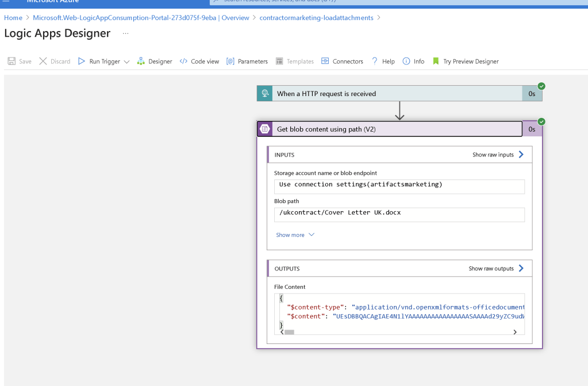Click Storage account name field value
This screenshot has width=588, height=386.
pyautogui.click(x=399, y=186)
